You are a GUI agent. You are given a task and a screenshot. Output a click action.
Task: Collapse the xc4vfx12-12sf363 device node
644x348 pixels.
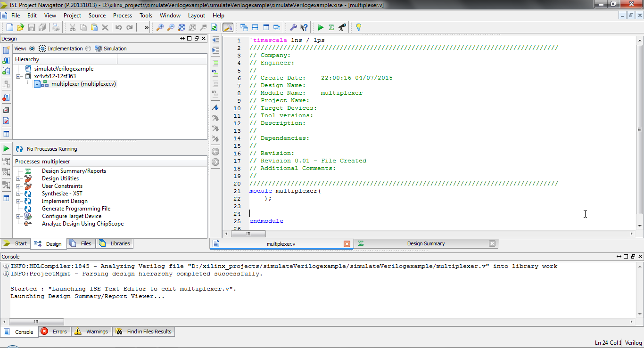click(x=18, y=76)
